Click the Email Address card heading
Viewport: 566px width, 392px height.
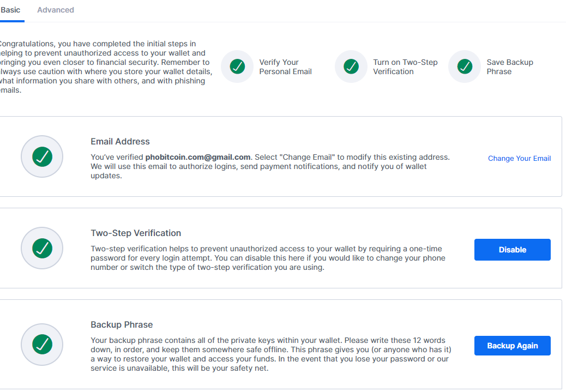coord(120,141)
